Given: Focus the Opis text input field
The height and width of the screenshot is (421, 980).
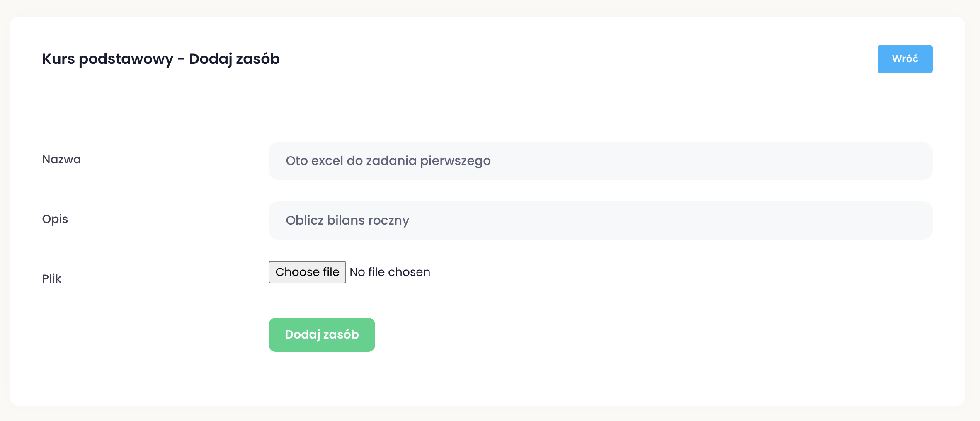Looking at the screenshot, I should pos(663,220).
